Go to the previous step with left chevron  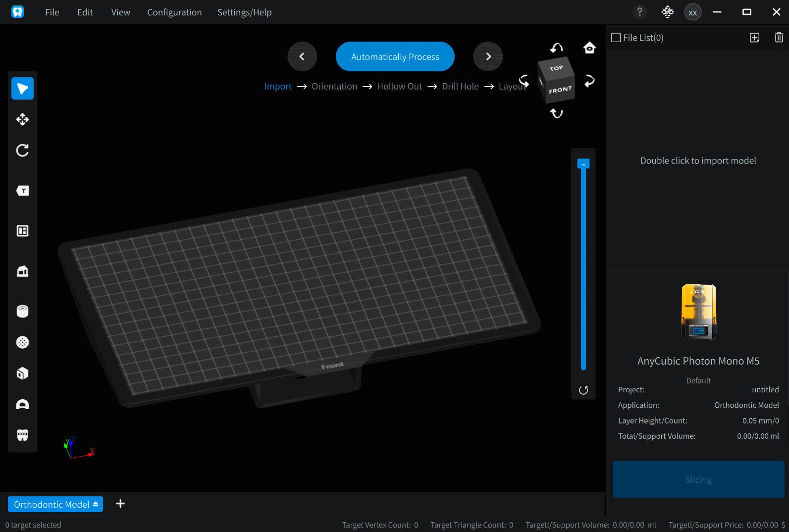point(302,56)
